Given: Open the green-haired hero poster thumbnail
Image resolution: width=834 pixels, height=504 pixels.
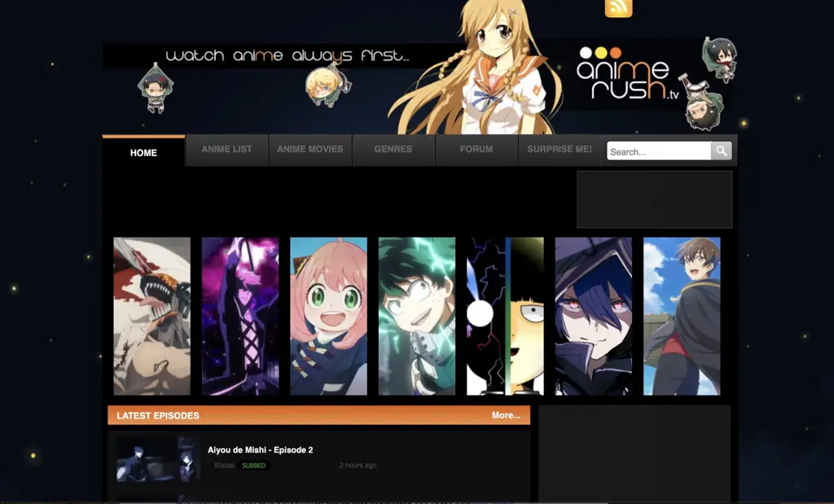Looking at the screenshot, I should pos(417,317).
